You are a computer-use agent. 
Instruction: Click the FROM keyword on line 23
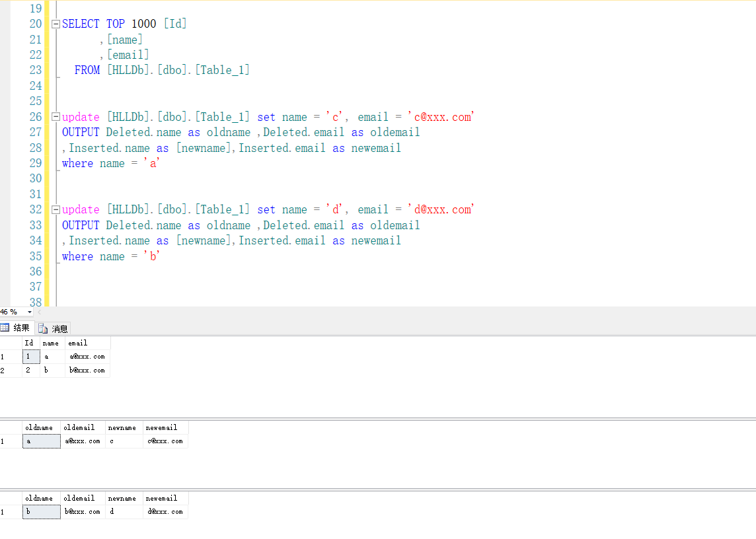pyautogui.click(x=87, y=71)
